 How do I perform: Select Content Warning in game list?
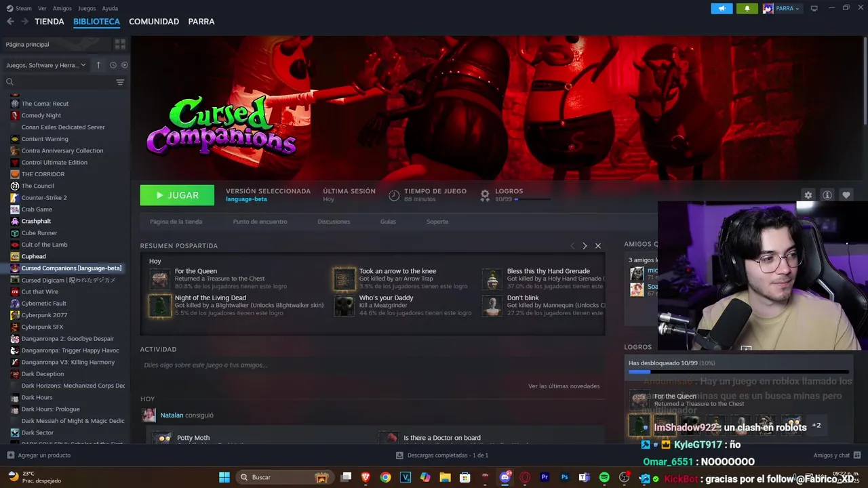pyautogui.click(x=45, y=139)
